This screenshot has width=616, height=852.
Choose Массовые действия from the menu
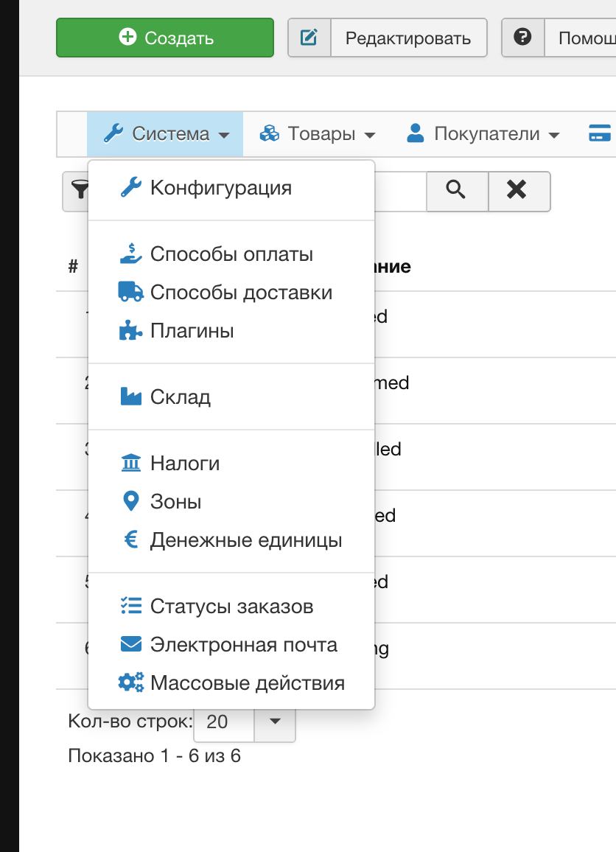[x=247, y=683]
